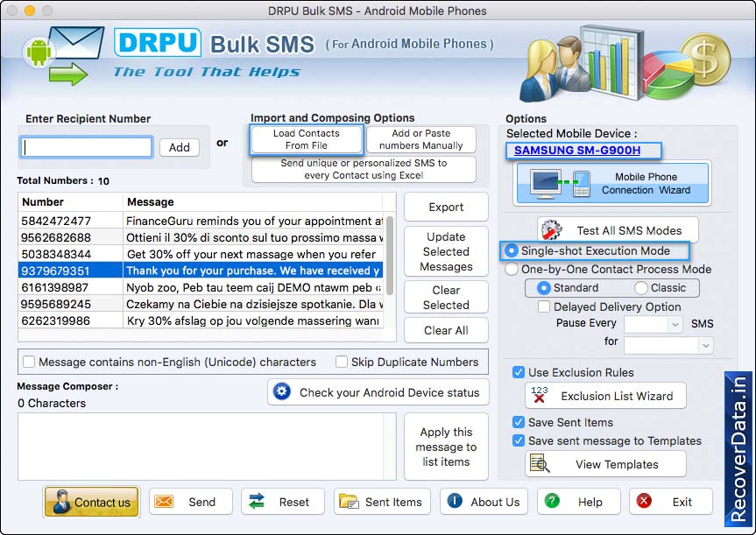Toggle Use Exclusion Rules checkbox
The width and height of the screenshot is (756, 535).
[x=519, y=372]
